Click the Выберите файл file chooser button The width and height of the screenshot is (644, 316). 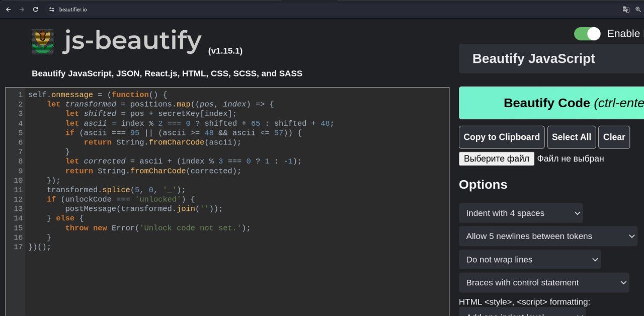coord(497,159)
